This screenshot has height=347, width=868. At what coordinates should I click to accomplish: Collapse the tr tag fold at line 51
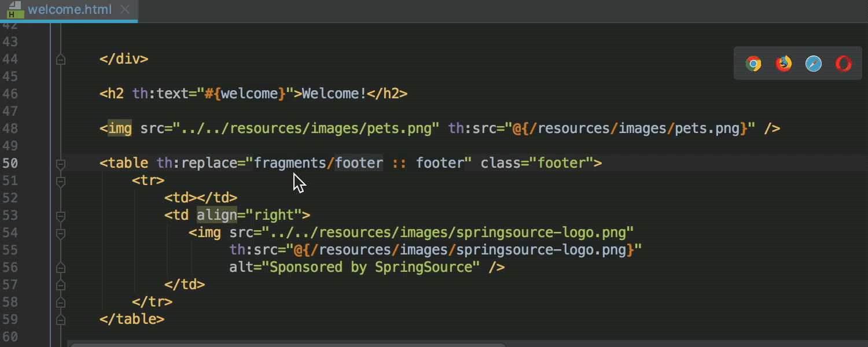click(x=60, y=181)
